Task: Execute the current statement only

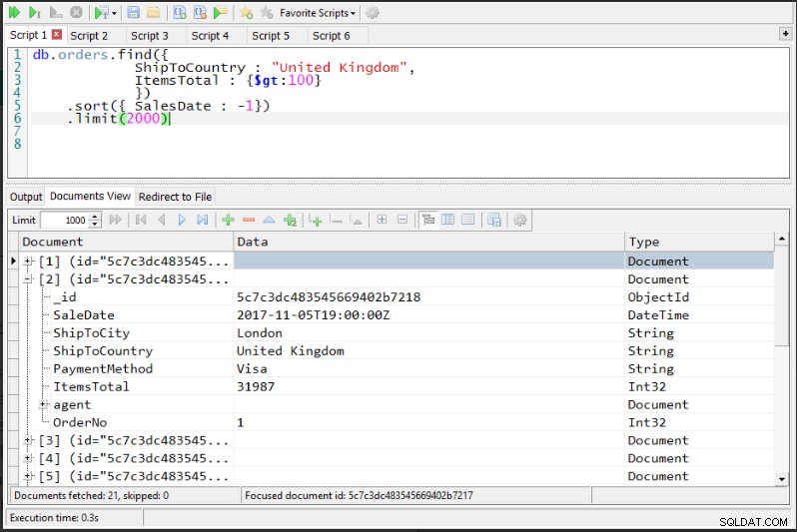Action: 35,13
